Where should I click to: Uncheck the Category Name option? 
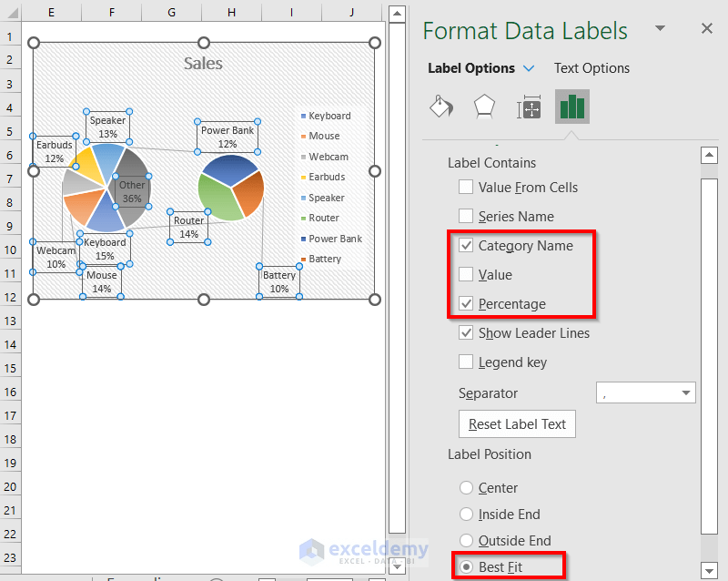click(466, 245)
